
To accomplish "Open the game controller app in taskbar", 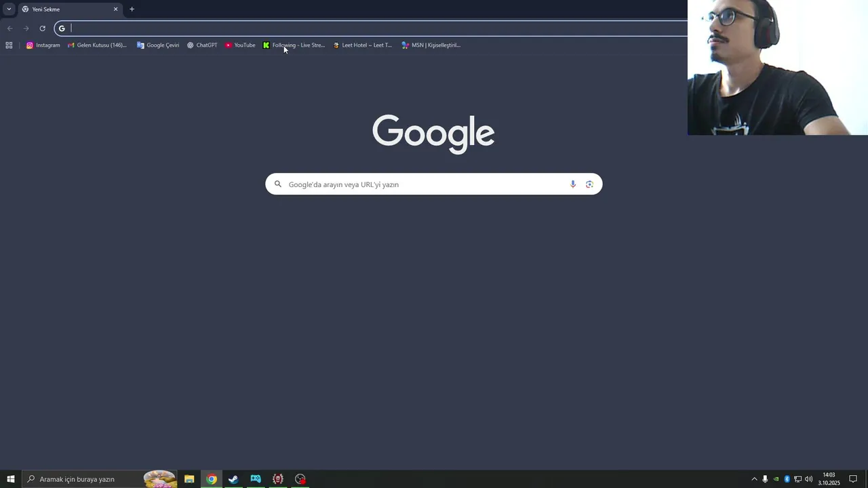I will [x=256, y=479].
